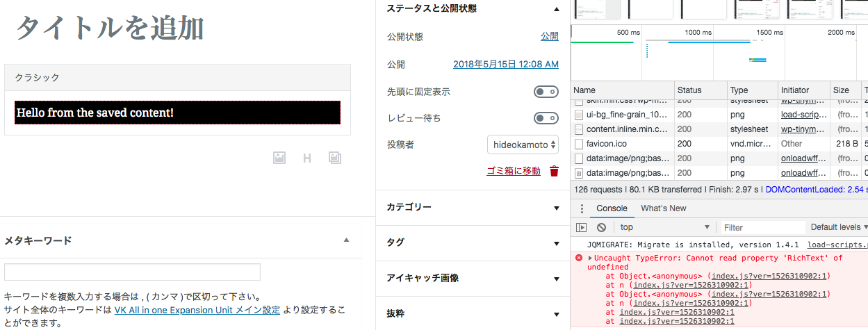Select the ui-bg_fine-grain_10 request row
This screenshot has width=868, height=330.
coord(719,115)
